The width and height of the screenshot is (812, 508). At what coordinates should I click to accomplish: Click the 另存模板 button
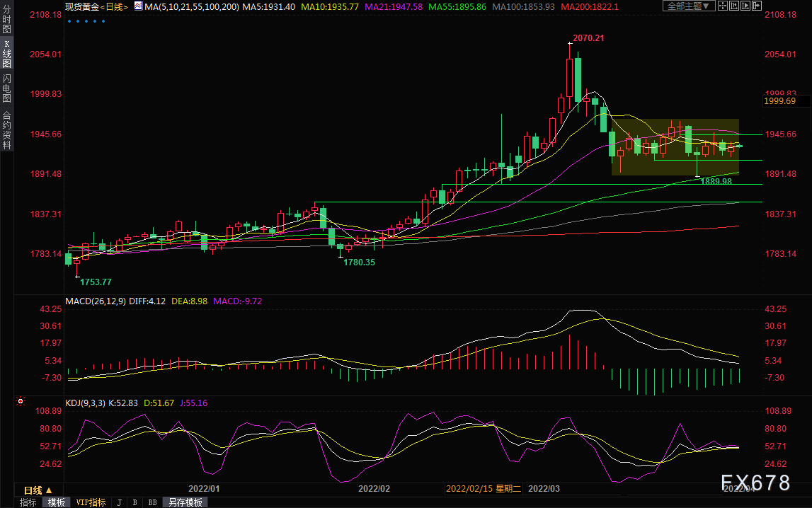[185, 502]
